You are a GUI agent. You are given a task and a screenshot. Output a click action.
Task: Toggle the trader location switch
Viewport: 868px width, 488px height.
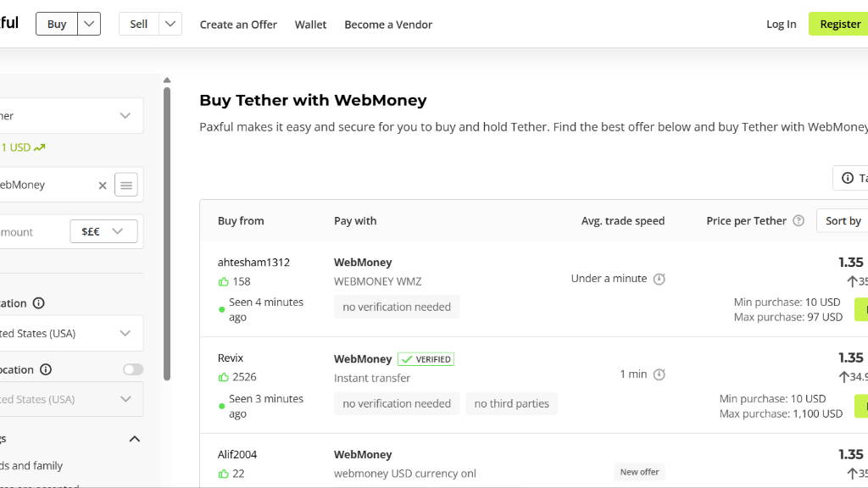(x=133, y=369)
